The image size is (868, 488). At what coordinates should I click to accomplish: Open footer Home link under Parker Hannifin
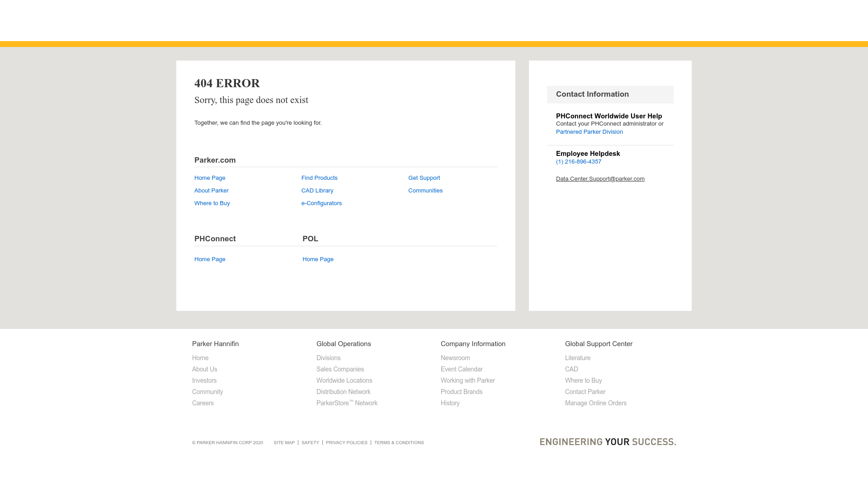pyautogui.click(x=200, y=358)
